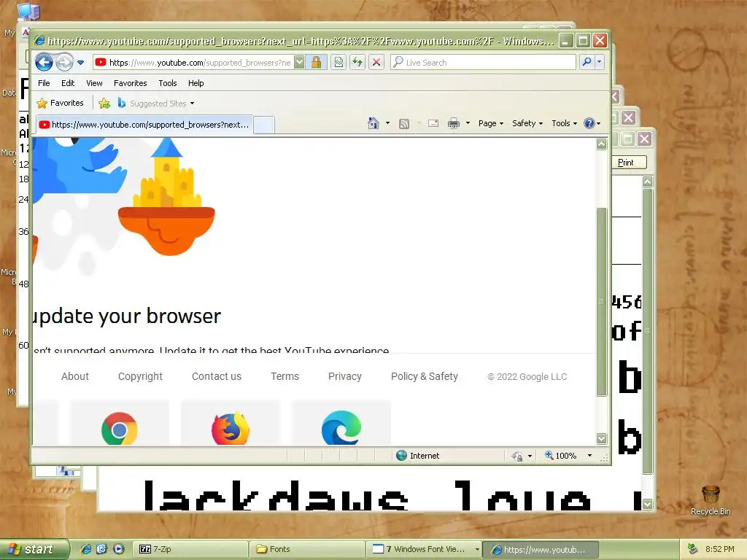Open search provider options dropdown arrow
Screen dimensions: 747x560
tap(600, 63)
